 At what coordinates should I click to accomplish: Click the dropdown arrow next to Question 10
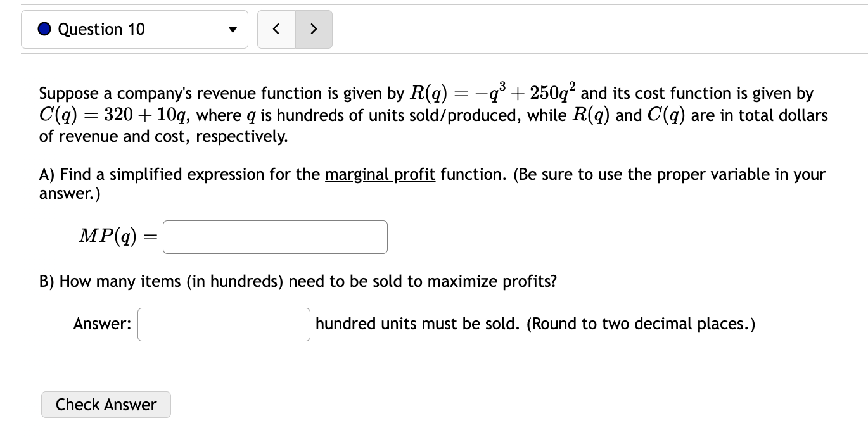tap(233, 29)
